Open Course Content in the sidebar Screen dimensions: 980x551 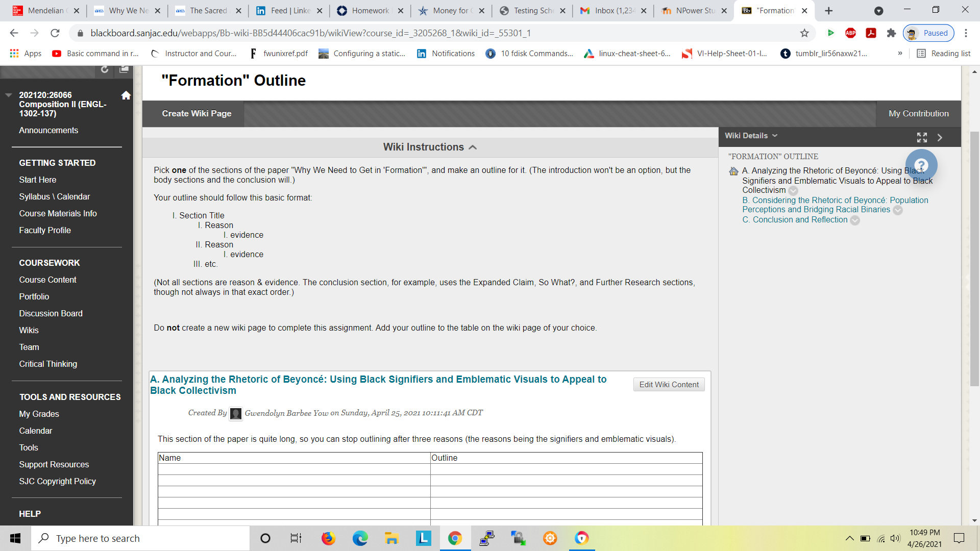[47, 280]
